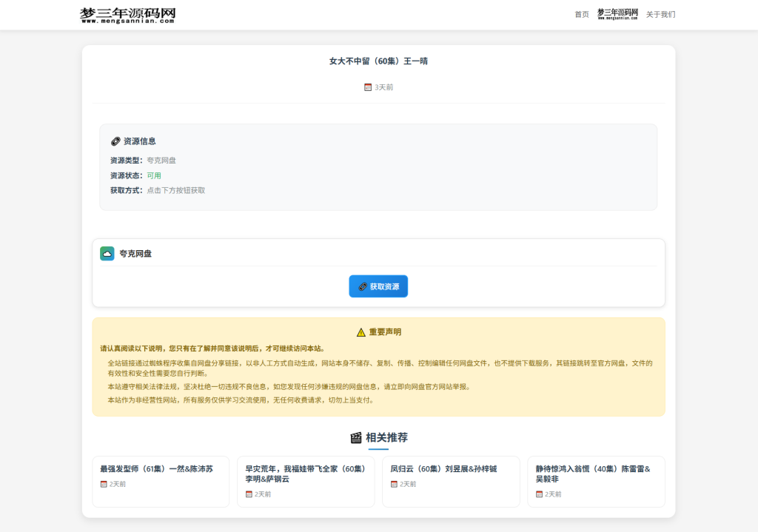
Task: Select the title 女大不中留（60集）王一晴
Action: [x=378, y=61]
